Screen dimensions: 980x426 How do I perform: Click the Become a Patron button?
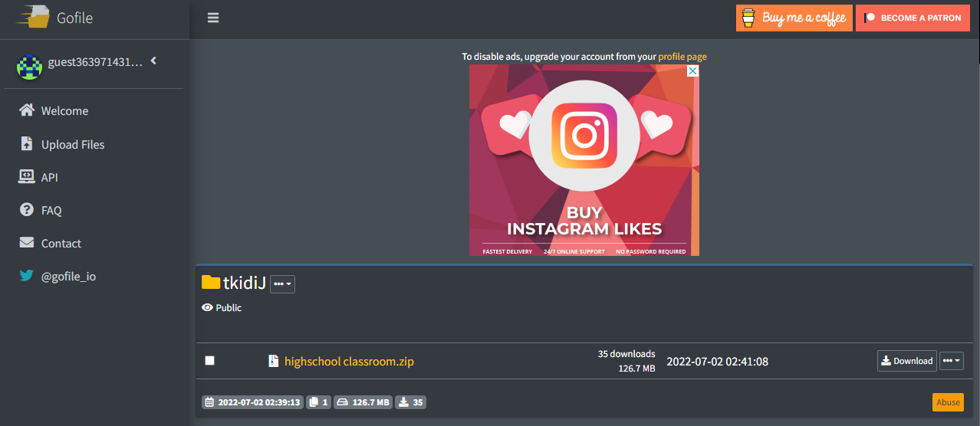pos(913,18)
